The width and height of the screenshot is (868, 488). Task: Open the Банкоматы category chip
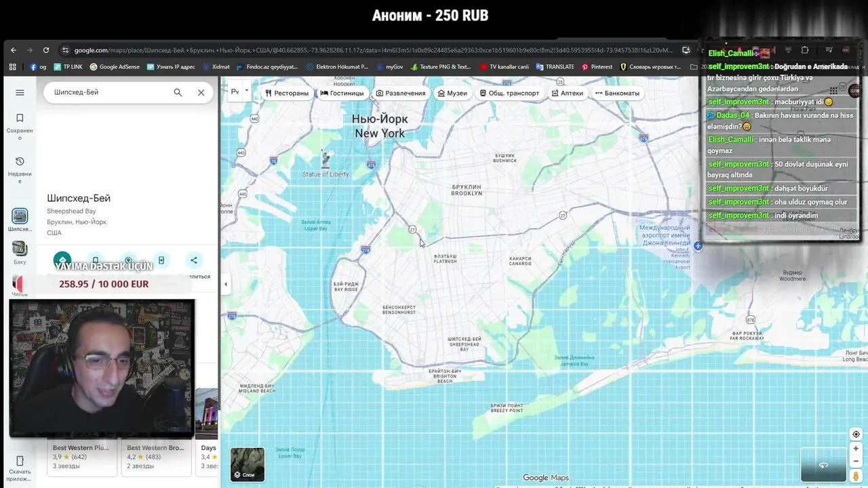point(618,93)
